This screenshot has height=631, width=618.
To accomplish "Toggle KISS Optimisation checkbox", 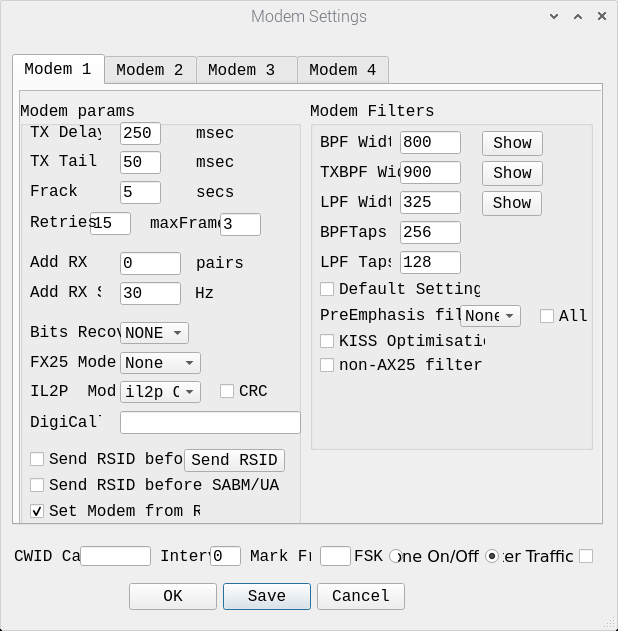I will 327,341.
